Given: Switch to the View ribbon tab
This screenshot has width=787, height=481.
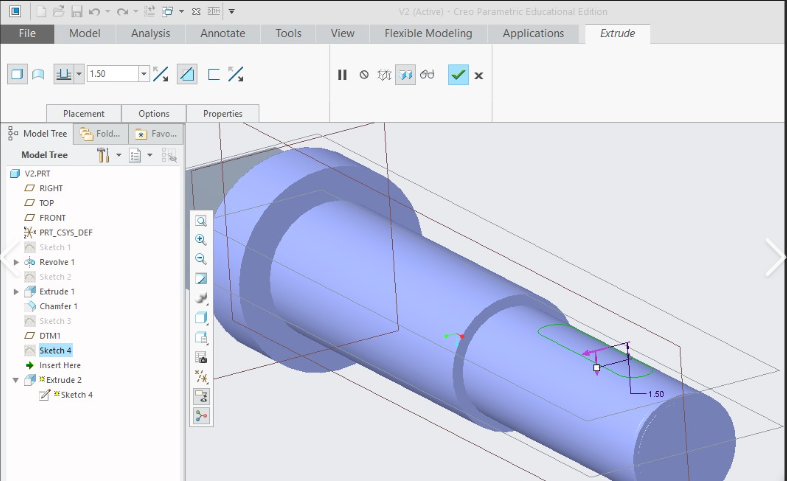Looking at the screenshot, I should 343,34.
